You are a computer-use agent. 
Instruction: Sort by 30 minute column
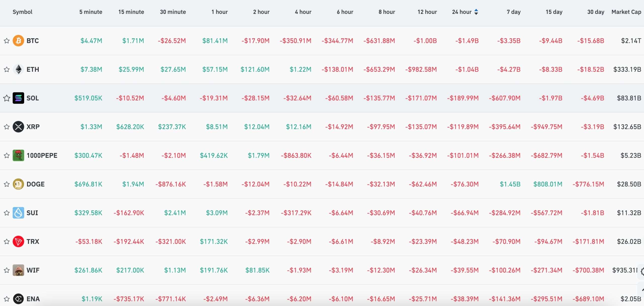click(173, 12)
